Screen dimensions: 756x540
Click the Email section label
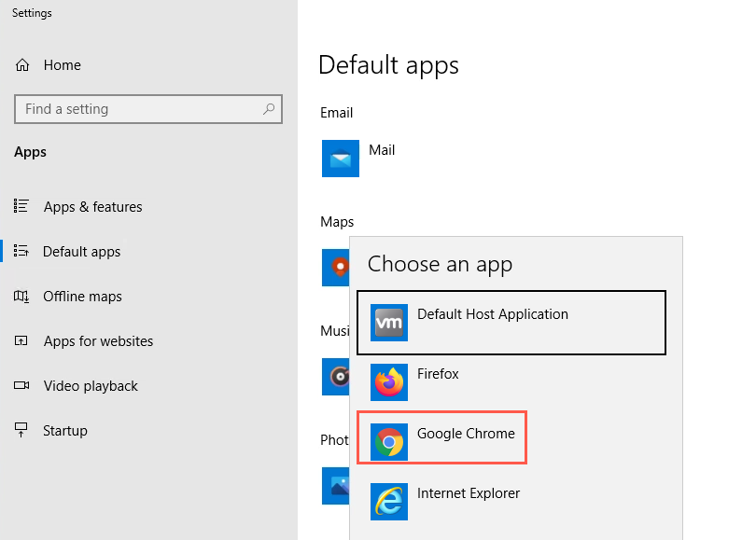coord(337,113)
